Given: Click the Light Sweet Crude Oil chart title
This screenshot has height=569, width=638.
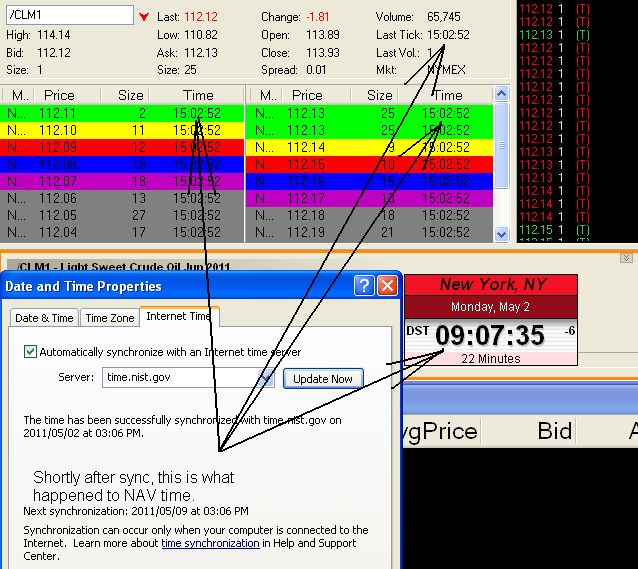Looking at the screenshot, I should (124, 267).
